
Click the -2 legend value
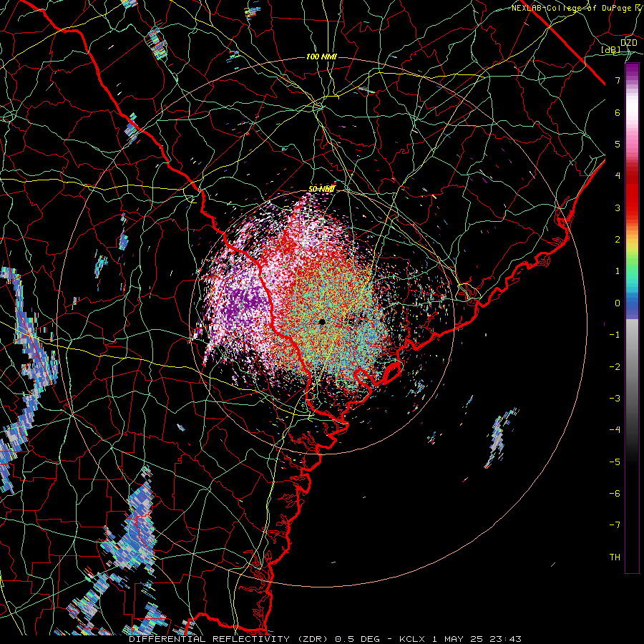click(x=615, y=367)
